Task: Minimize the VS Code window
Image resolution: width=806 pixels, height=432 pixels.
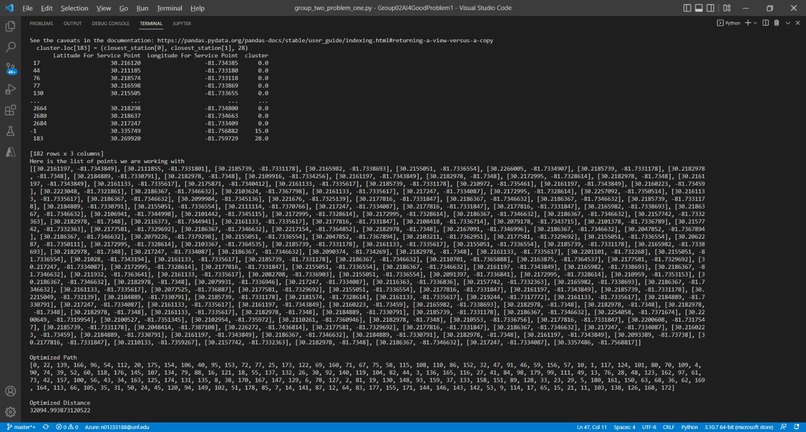Action: pos(746,8)
